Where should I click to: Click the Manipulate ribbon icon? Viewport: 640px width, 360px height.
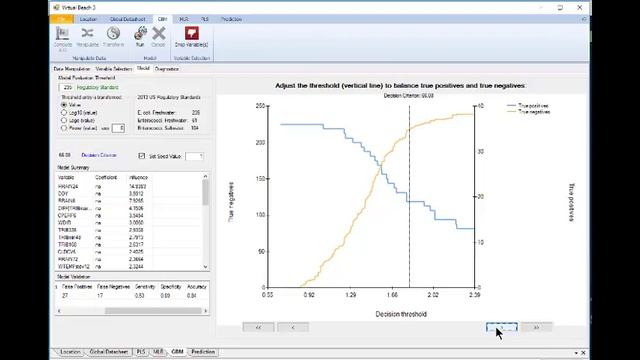tap(87, 37)
